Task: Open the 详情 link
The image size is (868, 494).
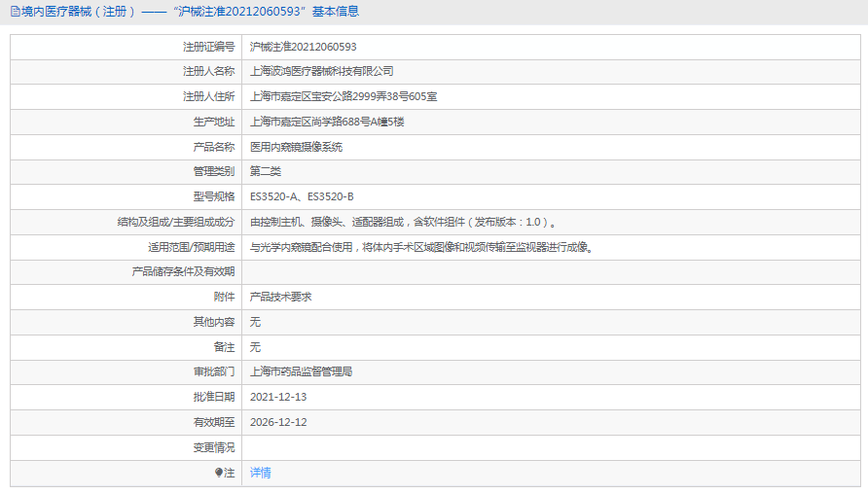Action: (260, 473)
